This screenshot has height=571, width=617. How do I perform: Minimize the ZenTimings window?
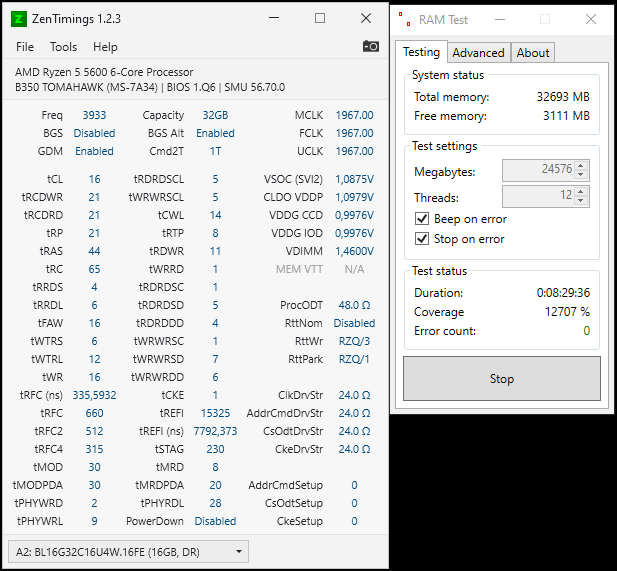[x=274, y=18]
